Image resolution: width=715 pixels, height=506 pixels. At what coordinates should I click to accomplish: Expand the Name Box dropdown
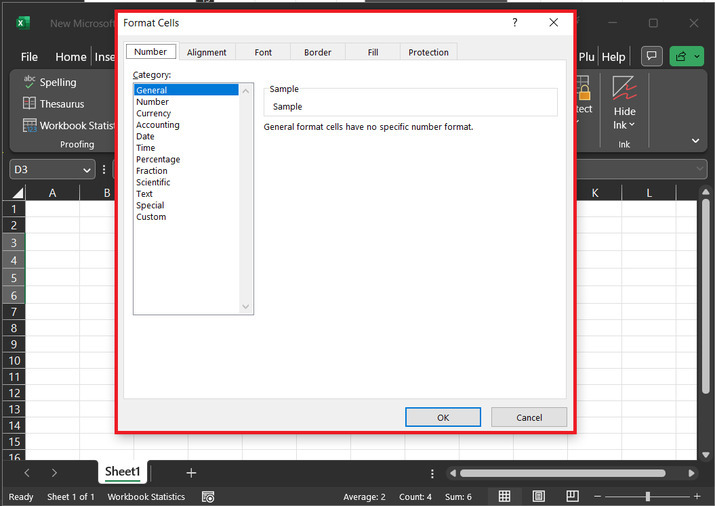(x=87, y=170)
